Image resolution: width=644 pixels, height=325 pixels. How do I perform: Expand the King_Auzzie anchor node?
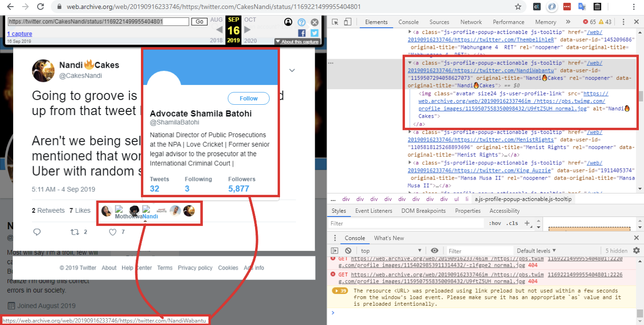[x=410, y=162]
